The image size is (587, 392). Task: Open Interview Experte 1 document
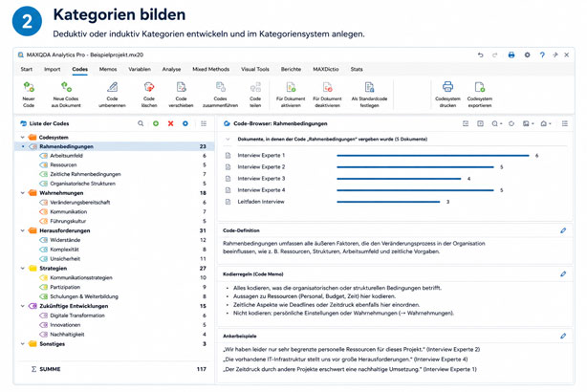tap(261, 156)
